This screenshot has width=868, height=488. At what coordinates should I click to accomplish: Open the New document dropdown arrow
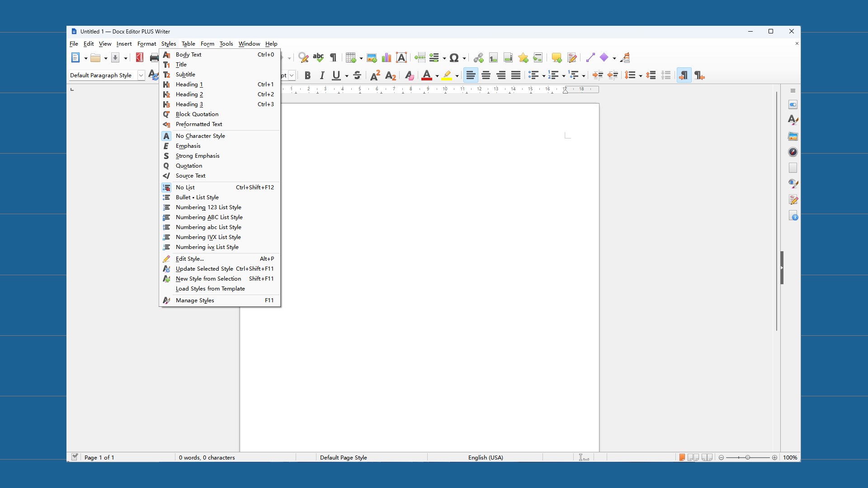86,58
